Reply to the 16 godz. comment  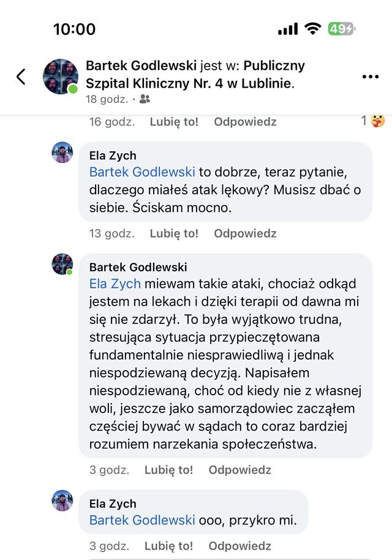(x=245, y=122)
